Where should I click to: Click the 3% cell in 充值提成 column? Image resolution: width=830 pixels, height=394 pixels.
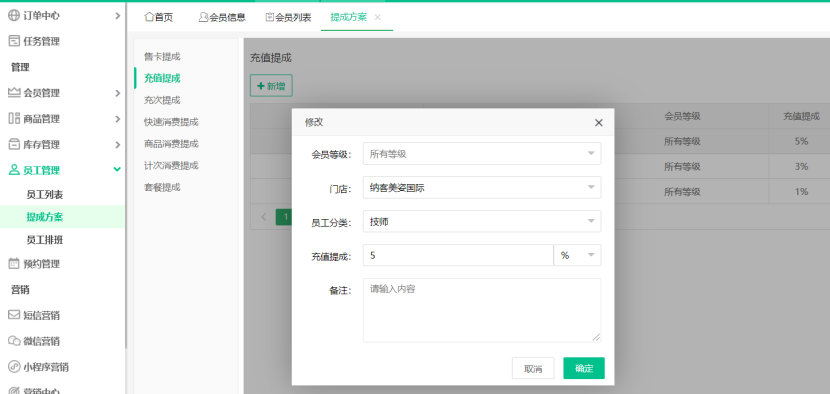801,166
